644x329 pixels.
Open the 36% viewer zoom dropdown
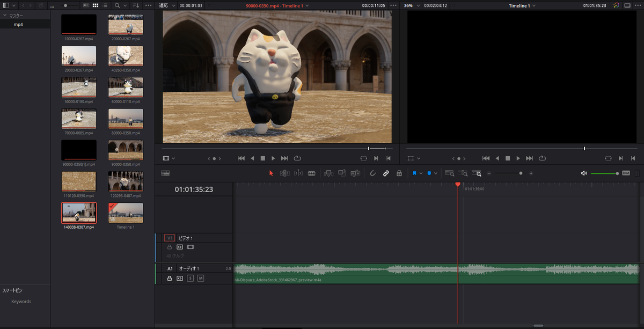[412, 5]
